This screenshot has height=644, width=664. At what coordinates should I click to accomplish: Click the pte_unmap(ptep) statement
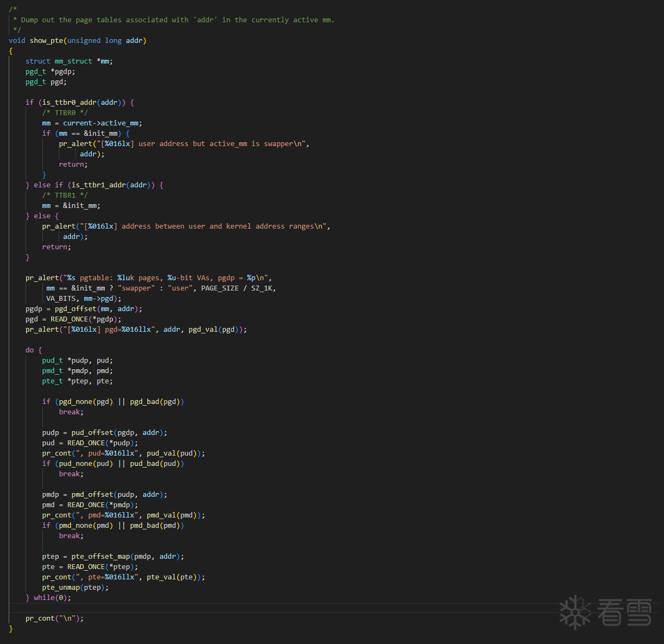coord(75,588)
